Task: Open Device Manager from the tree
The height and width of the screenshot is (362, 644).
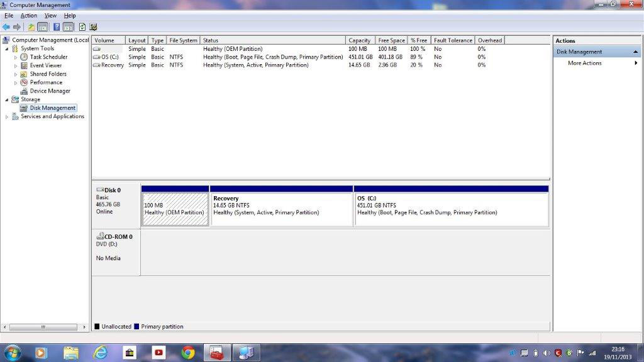Action: tap(50, 91)
